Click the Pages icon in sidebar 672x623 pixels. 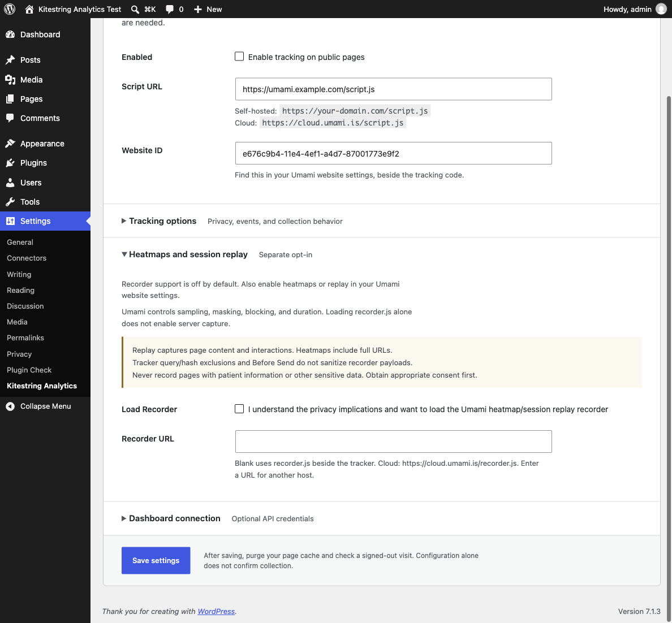(x=10, y=99)
